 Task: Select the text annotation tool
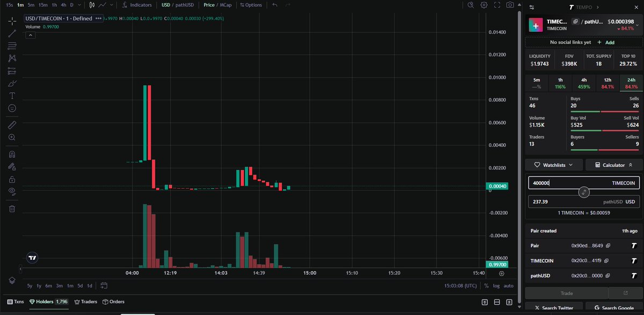pos(12,96)
